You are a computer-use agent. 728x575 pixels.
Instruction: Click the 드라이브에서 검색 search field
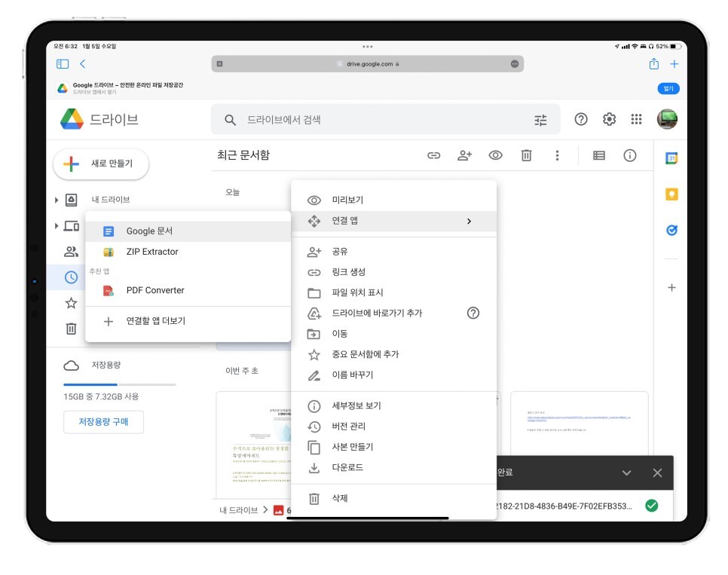(385, 120)
